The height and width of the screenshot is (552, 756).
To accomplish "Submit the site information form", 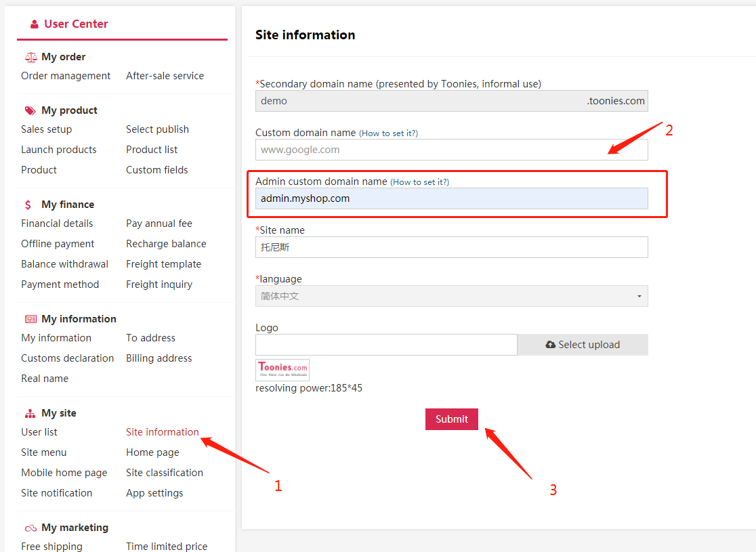I will (x=451, y=419).
